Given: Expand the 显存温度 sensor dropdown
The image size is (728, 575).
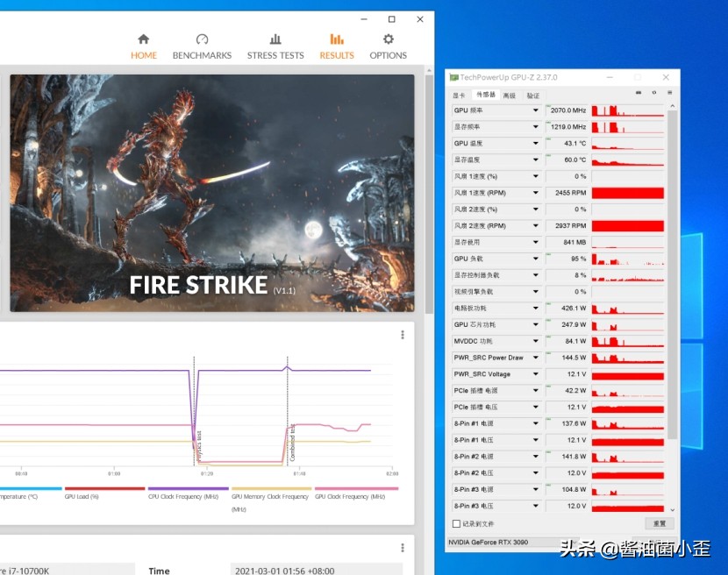Looking at the screenshot, I should click(x=535, y=160).
